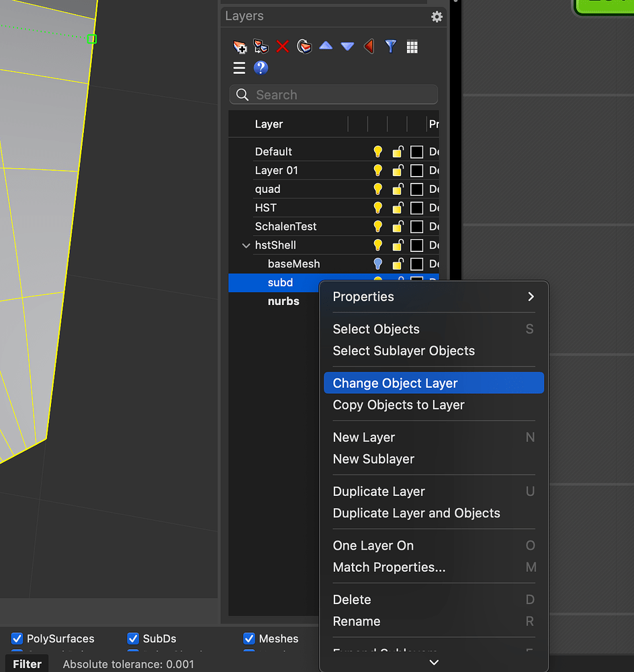
Task: Disable the SubDs filter checkbox
Action: tap(132, 638)
